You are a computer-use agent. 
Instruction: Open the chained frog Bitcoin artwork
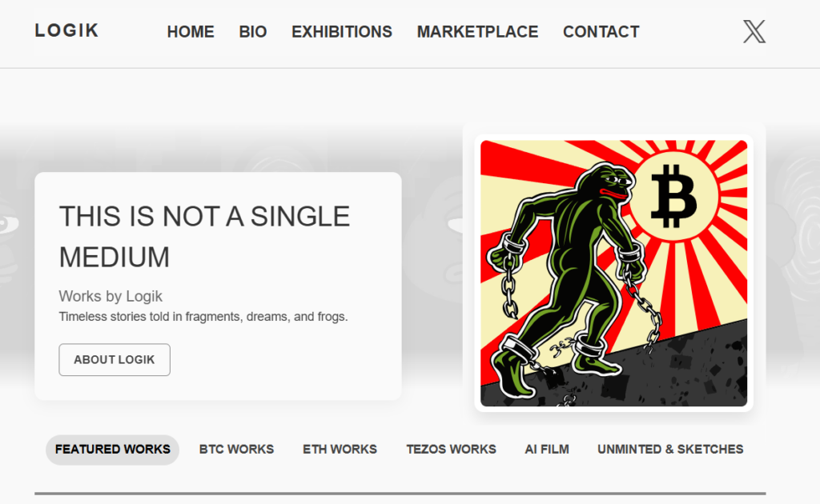point(614,273)
